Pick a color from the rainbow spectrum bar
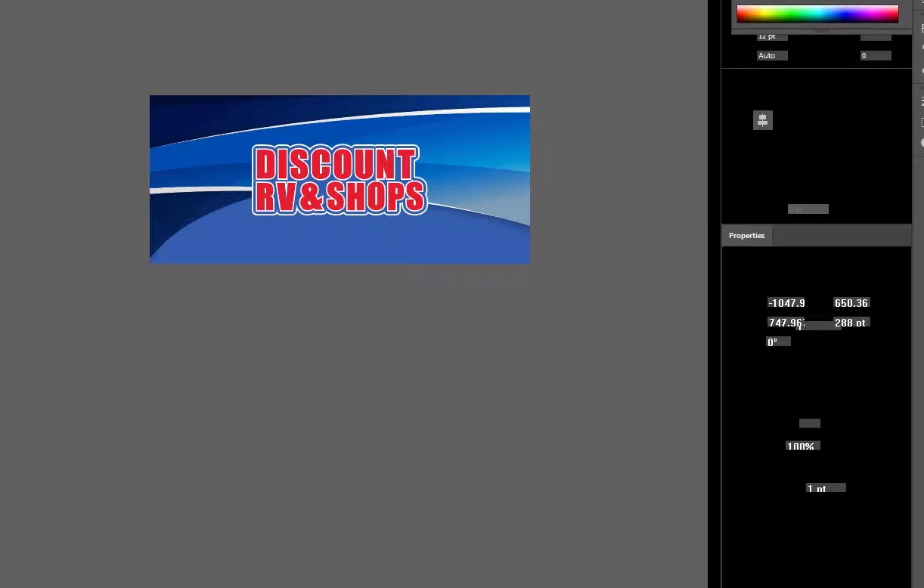 click(817, 14)
